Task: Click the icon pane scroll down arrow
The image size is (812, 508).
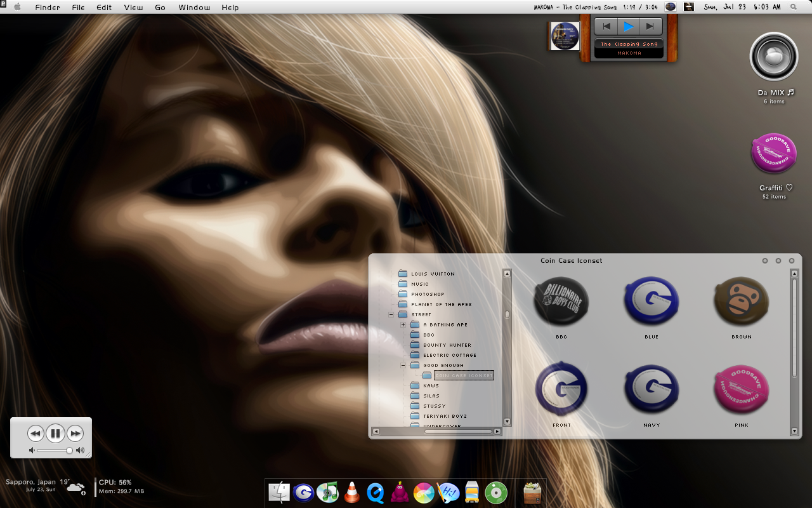Action: [x=794, y=431]
